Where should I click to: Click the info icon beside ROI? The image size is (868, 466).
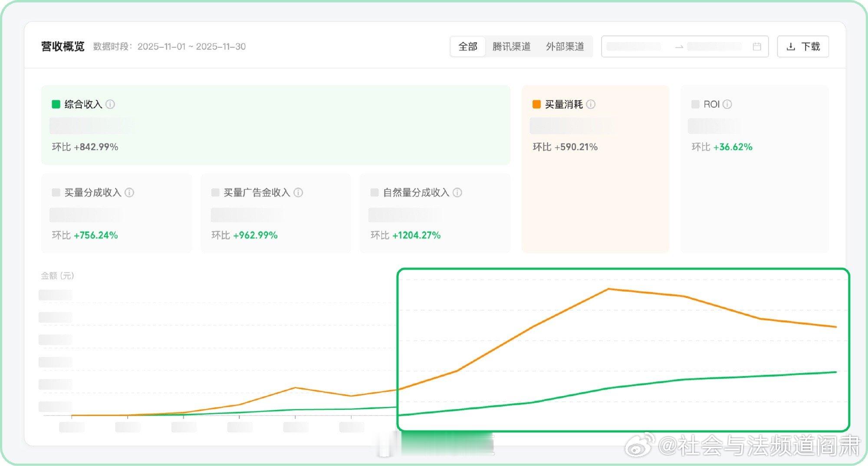(727, 104)
